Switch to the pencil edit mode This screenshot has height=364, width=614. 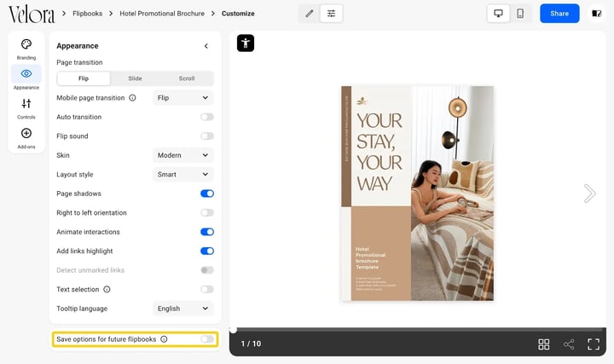point(310,14)
